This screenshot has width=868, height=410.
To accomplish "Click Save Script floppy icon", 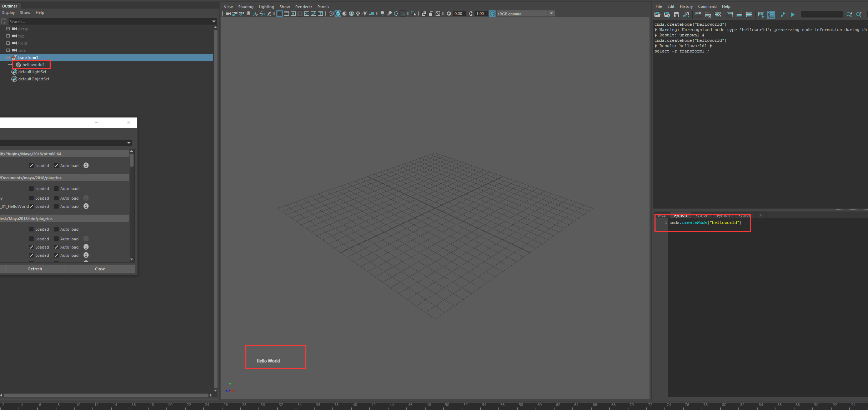I will click(677, 14).
